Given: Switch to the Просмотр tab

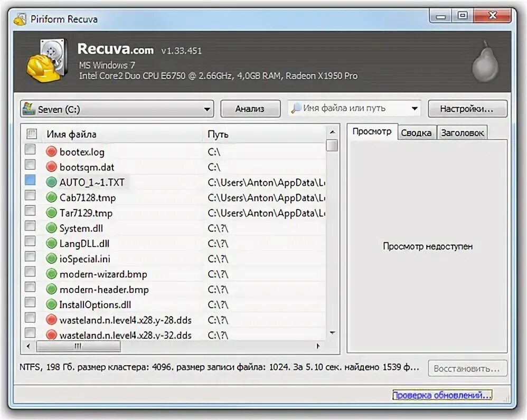Looking at the screenshot, I should click(x=372, y=131).
